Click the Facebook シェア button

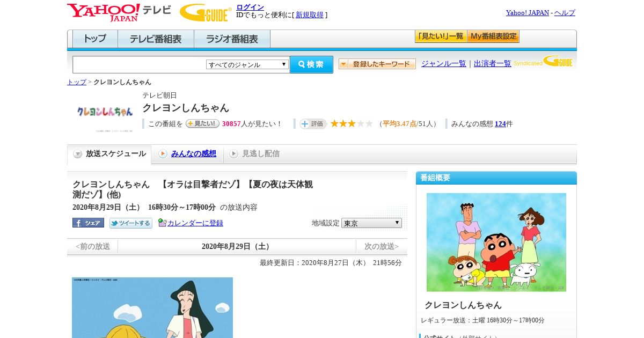(x=88, y=223)
